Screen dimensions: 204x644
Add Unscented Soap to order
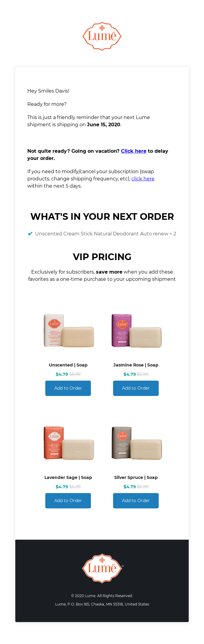(x=68, y=388)
